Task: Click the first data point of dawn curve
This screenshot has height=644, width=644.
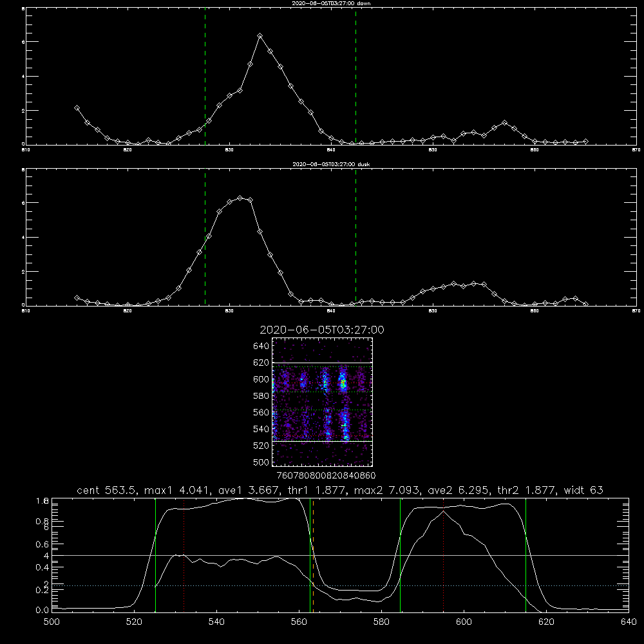Action: (77, 108)
